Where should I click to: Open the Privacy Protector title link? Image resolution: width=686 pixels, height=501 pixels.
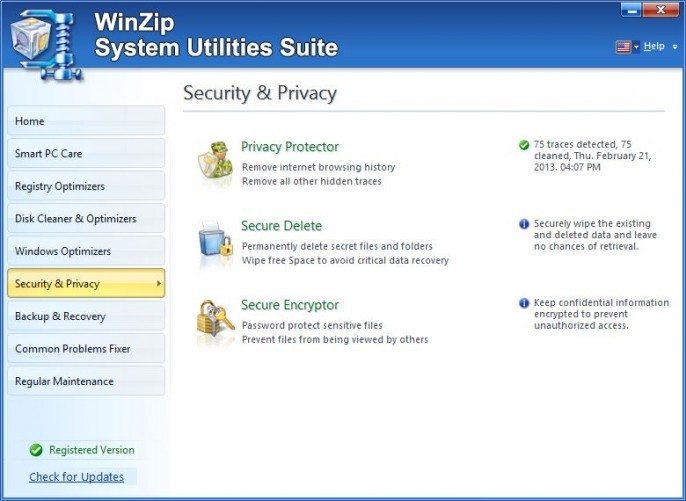(290, 147)
